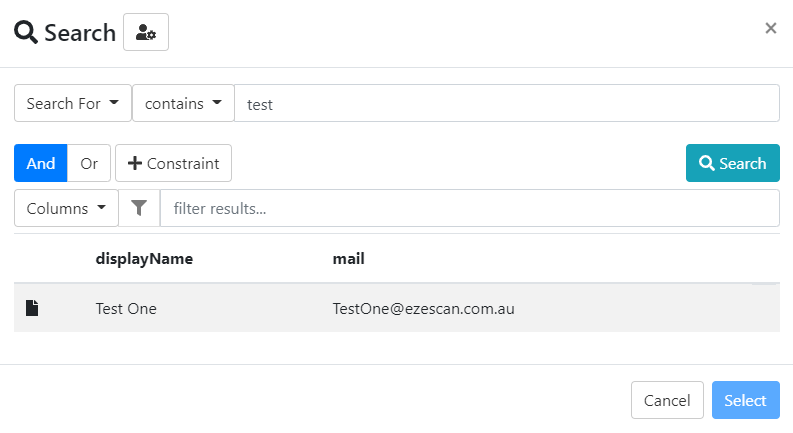The width and height of the screenshot is (793, 433).
Task: Sort by the displayName column header
Action: coord(144,258)
